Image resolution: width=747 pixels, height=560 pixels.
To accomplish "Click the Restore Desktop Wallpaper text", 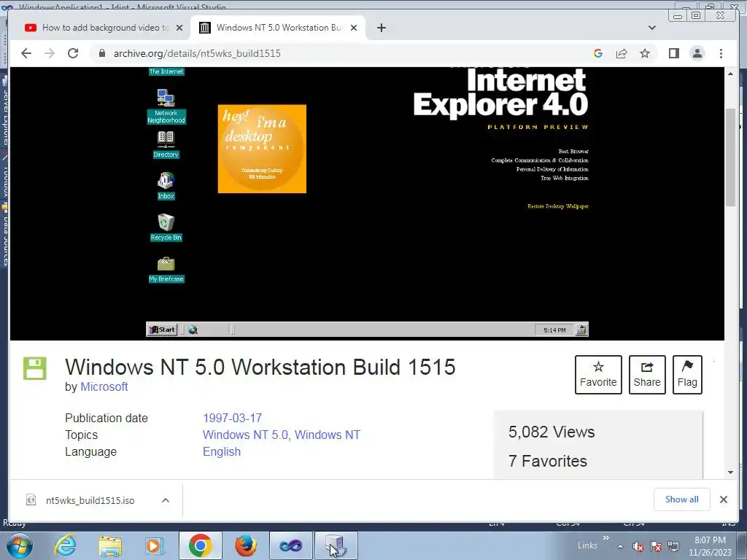I will [558, 206].
